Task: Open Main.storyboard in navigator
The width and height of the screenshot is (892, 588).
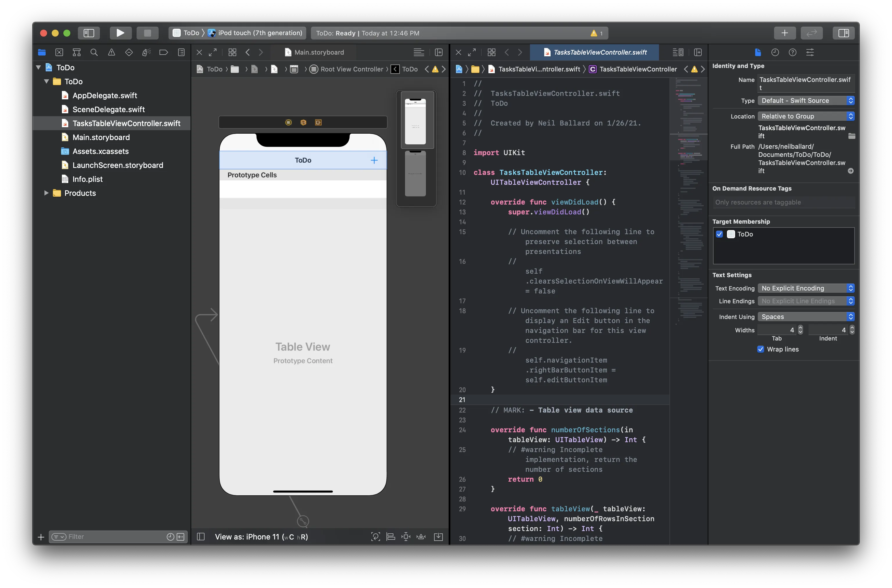Action: point(101,137)
